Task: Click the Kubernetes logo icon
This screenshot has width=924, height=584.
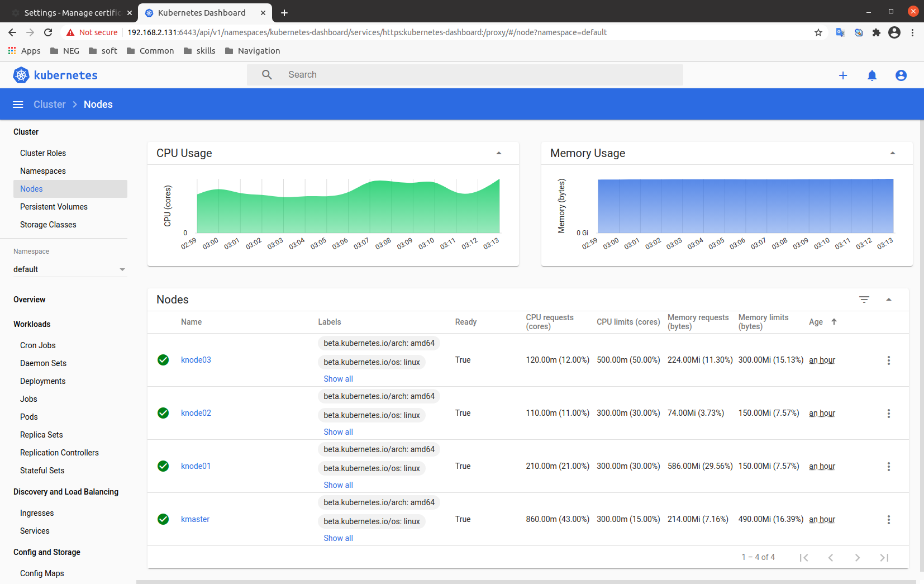Action: [x=21, y=75]
